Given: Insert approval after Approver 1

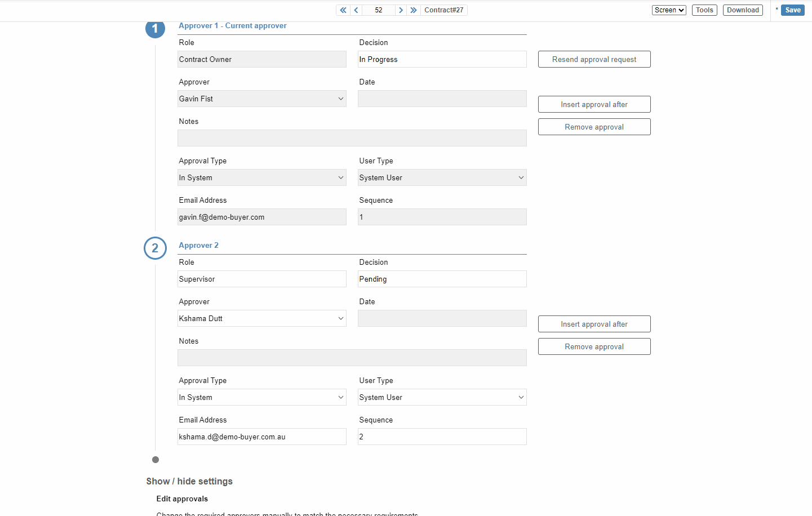Looking at the screenshot, I should [x=594, y=104].
